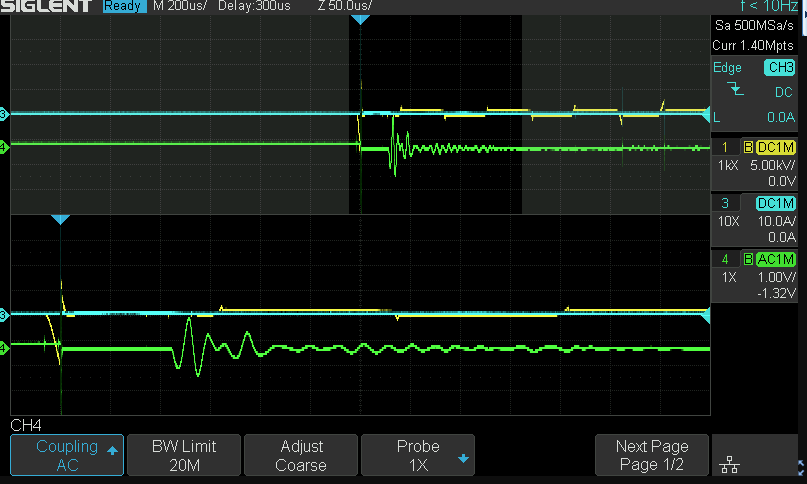
Task: Click the trigger level arrow beside zoom view
Action: coord(706,315)
